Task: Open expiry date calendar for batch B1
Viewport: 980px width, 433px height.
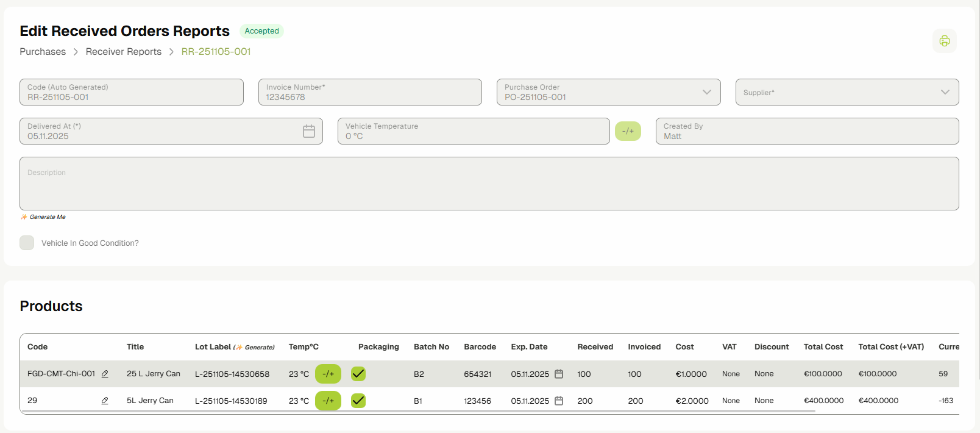Action: [559, 401]
